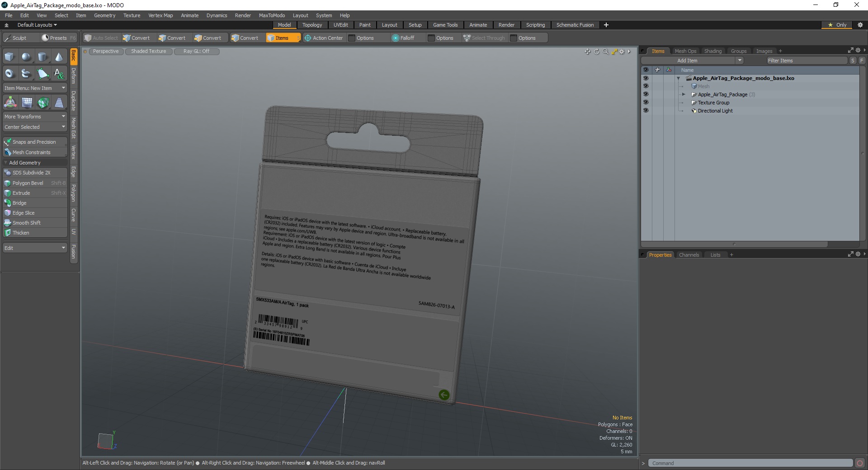Image resolution: width=868 pixels, height=470 pixels.
Task: Click the perspective grid tool icon
Action: click(59, 103)
